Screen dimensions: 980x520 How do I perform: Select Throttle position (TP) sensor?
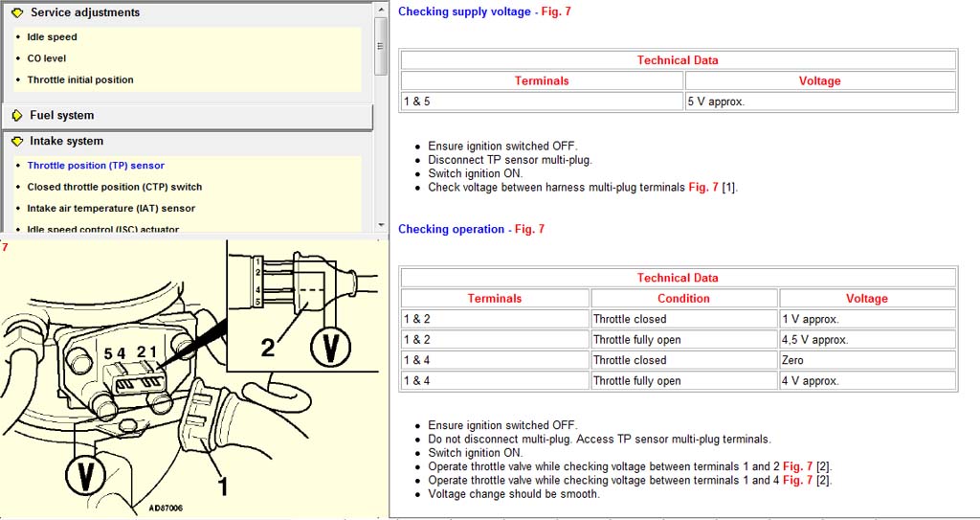coord(96,166)
